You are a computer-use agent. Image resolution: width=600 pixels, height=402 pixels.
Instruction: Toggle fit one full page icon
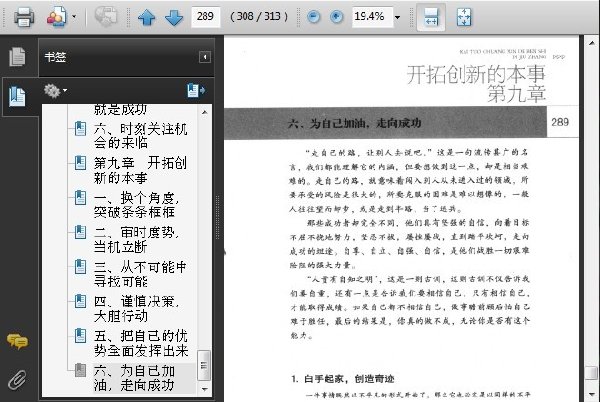click(464, 17)
